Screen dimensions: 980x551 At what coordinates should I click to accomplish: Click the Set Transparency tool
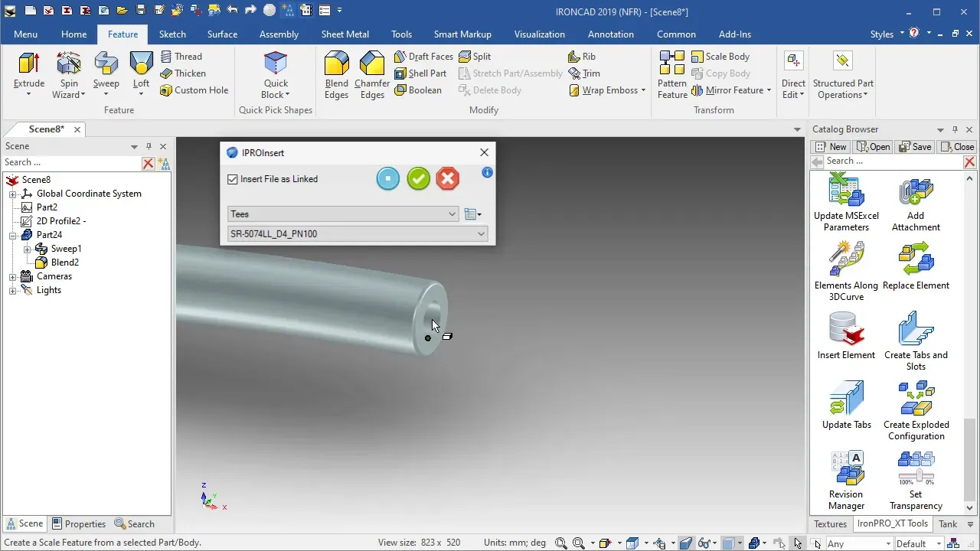(x=916, y=481)
